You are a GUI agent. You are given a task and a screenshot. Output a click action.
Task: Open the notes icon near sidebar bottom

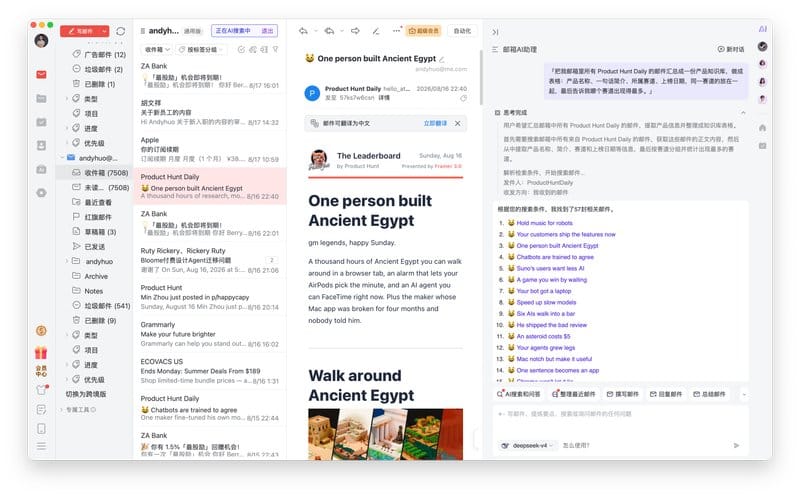point(41,410)
